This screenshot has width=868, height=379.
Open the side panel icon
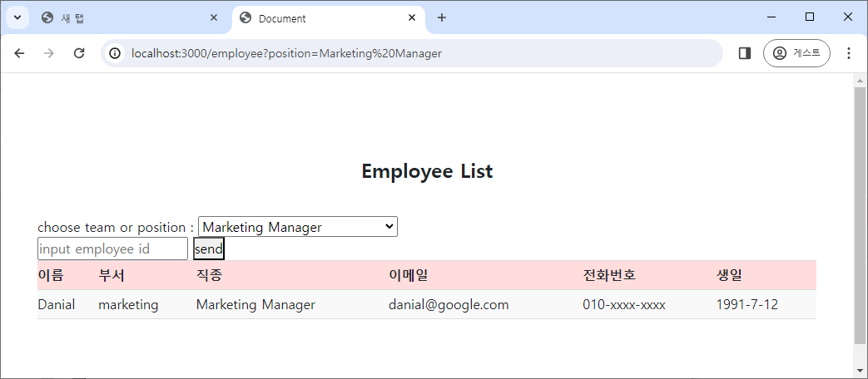(745, 53)
